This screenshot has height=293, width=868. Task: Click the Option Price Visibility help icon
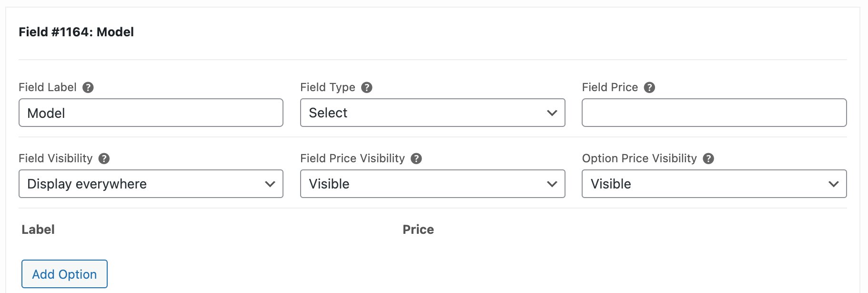pyautogui.click(x=708, y=158)
